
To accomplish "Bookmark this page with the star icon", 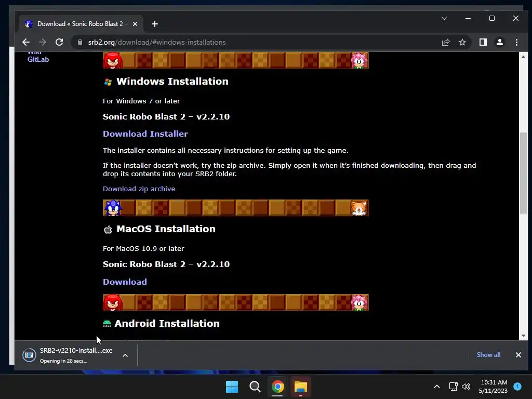I will coord(462,42).
